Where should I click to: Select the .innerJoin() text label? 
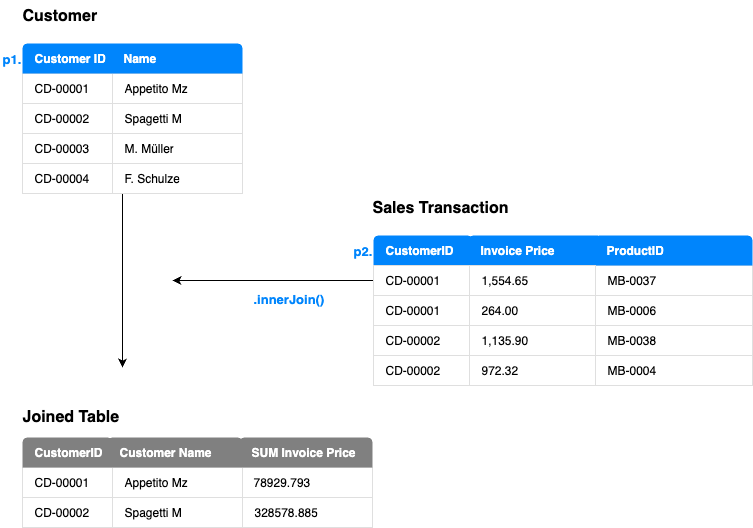pos(289,300)
